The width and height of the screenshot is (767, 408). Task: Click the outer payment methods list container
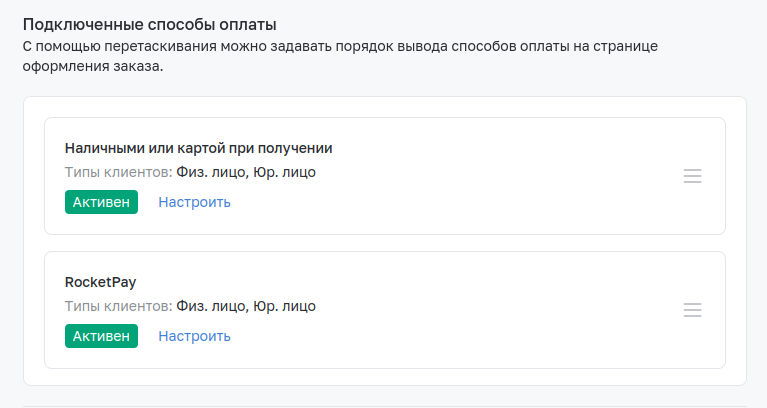[385, 241]
